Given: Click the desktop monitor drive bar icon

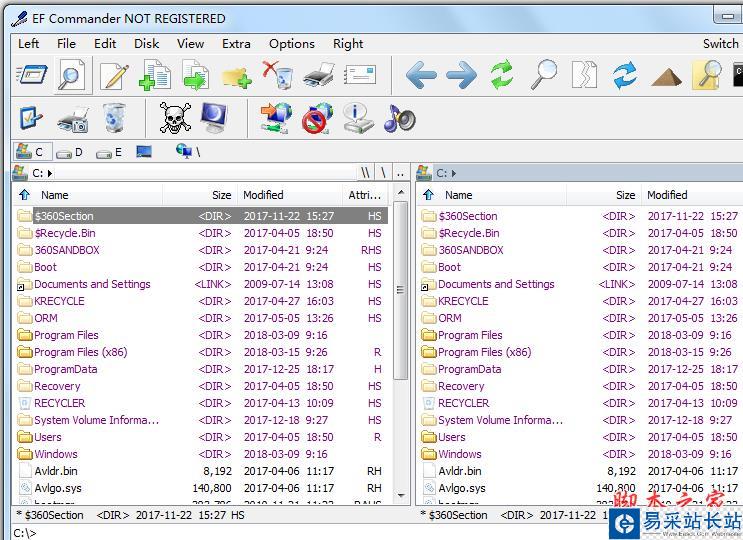Looking at the screenshot, I should [144, 152].
